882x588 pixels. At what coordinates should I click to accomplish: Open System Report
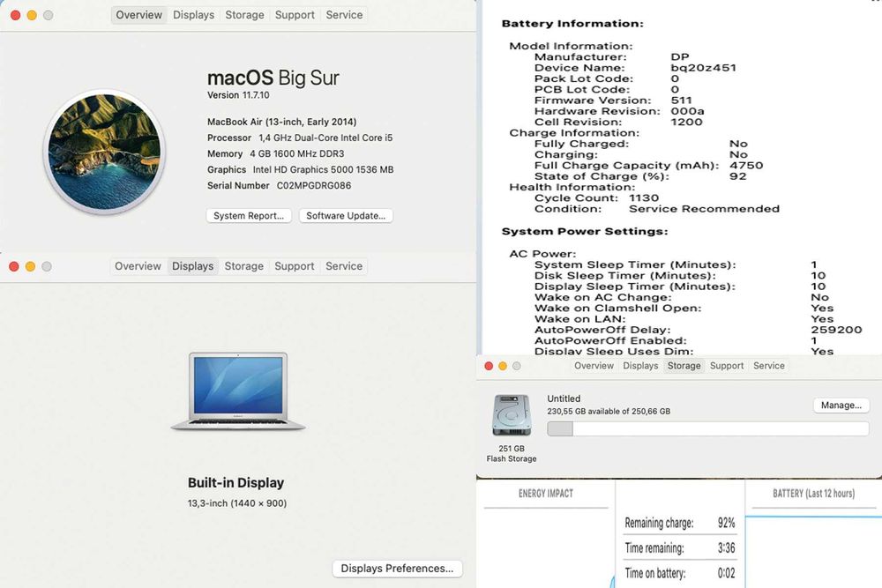(249, 216)
